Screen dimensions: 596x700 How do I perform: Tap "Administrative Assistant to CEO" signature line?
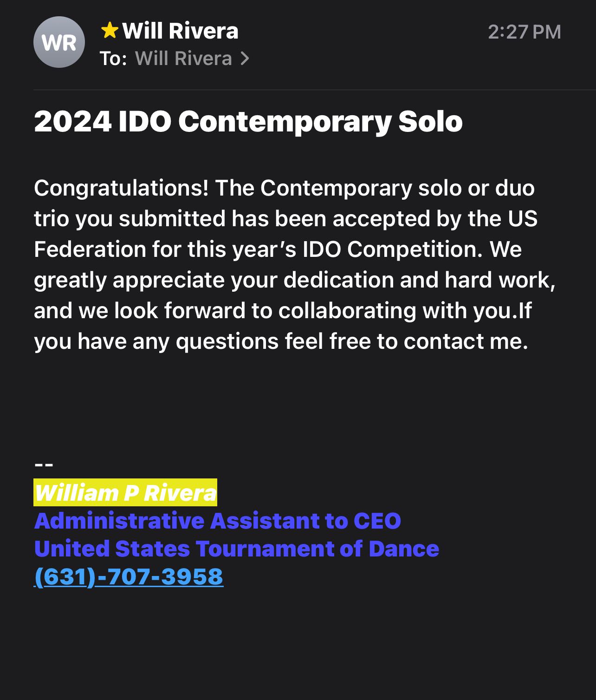click(217, 521)
